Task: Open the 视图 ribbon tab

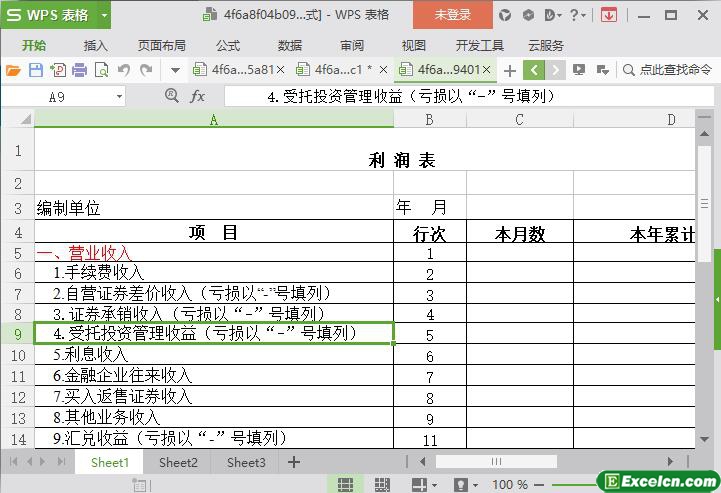Action: click(x=413, y=46)
